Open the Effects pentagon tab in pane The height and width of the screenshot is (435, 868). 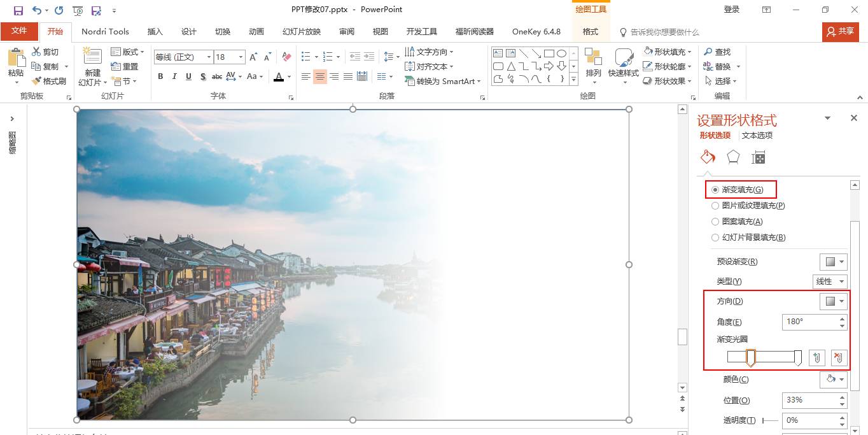[x=733, y=157]
